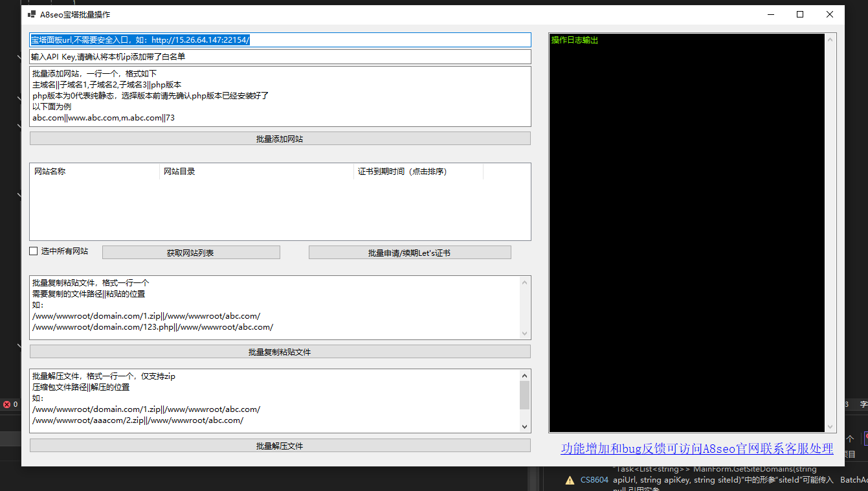Click the 获取网站列表 button
868x491 pixels.
(x=191, y=253)
